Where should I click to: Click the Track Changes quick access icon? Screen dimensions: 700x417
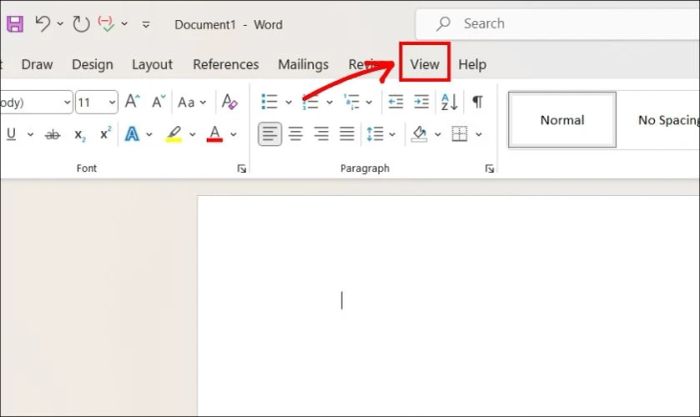106,24
